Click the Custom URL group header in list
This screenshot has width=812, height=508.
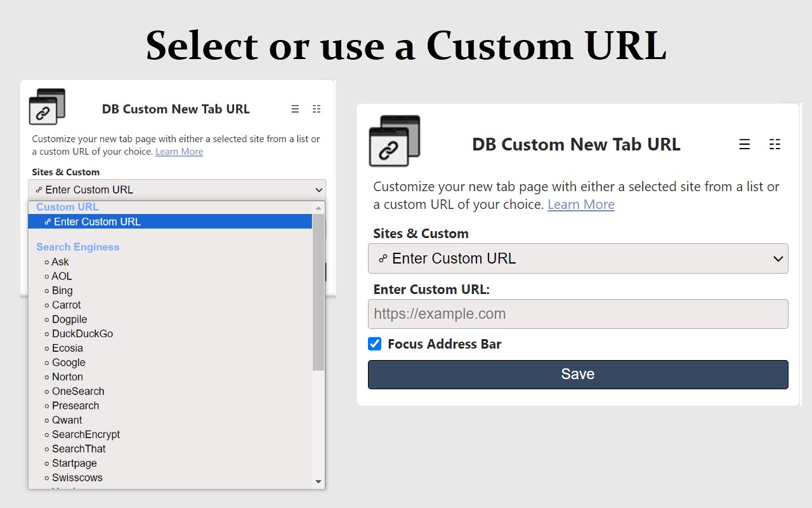point(67,207)
